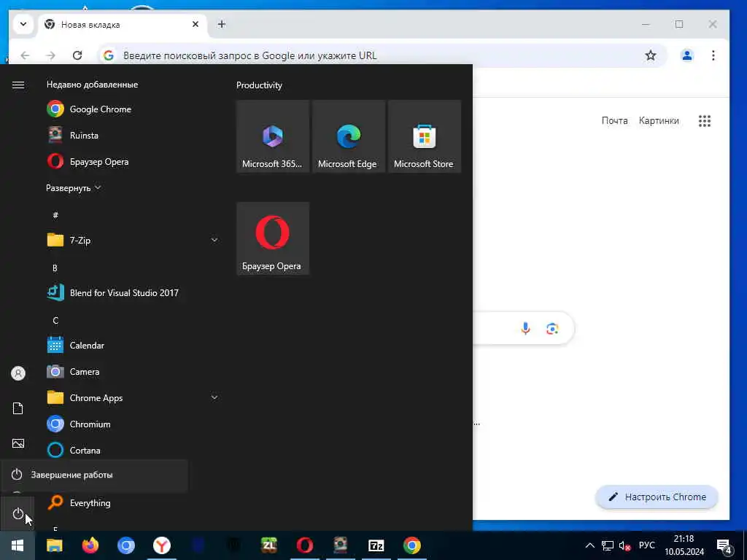
Task: Close the Новая вкладка tab
Action: pos(196,24)
